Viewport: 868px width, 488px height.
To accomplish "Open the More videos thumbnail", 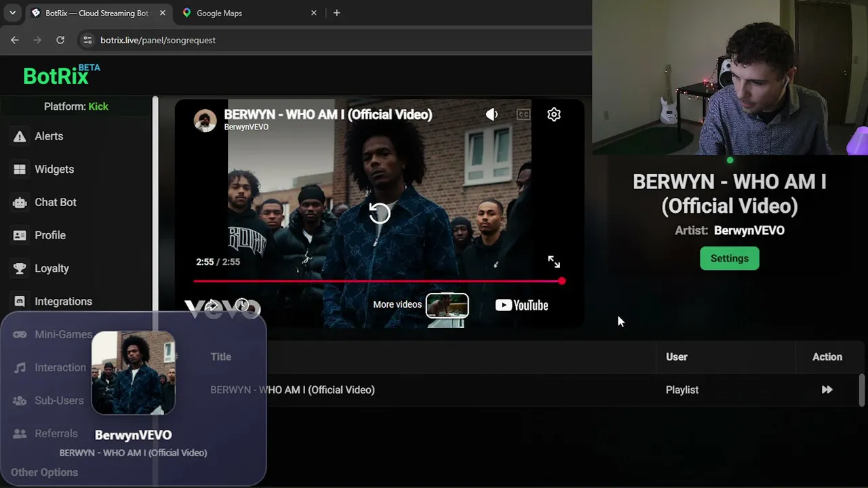I will tap(447, 305).
